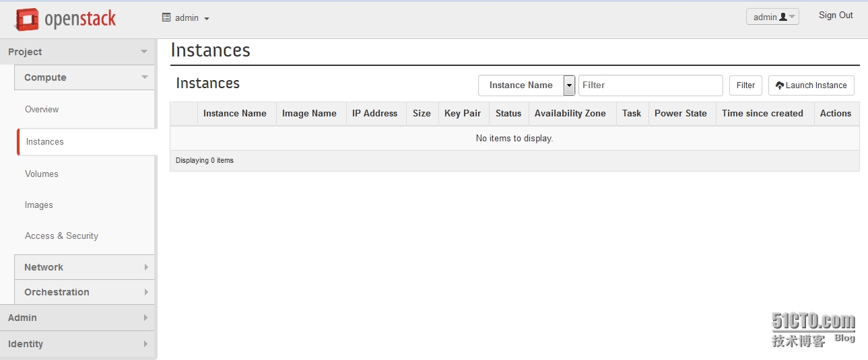Click into the Filter text field
The height and width of the screenshot is (360, 868).
[650, 85]
